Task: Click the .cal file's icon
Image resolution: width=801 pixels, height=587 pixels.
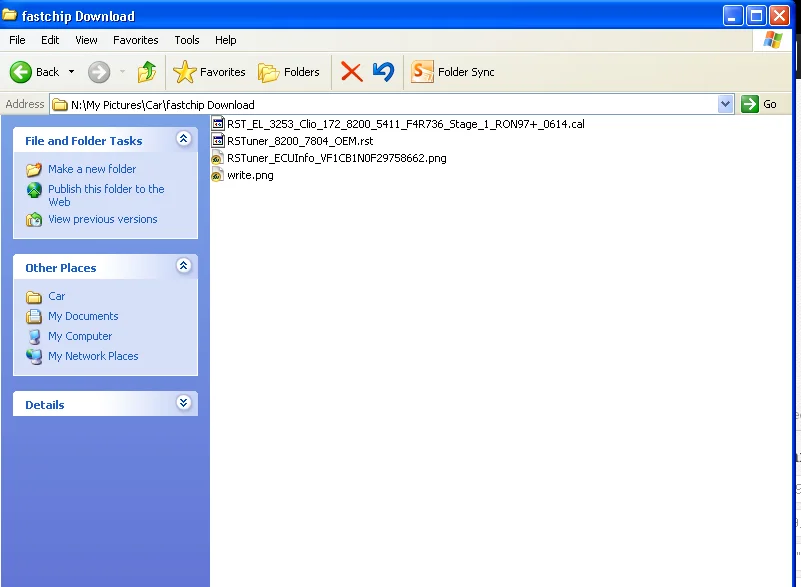Action: point(218,124)
